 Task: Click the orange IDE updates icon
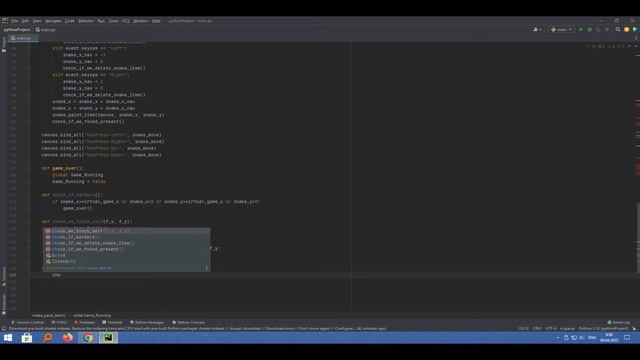(627, 29)
